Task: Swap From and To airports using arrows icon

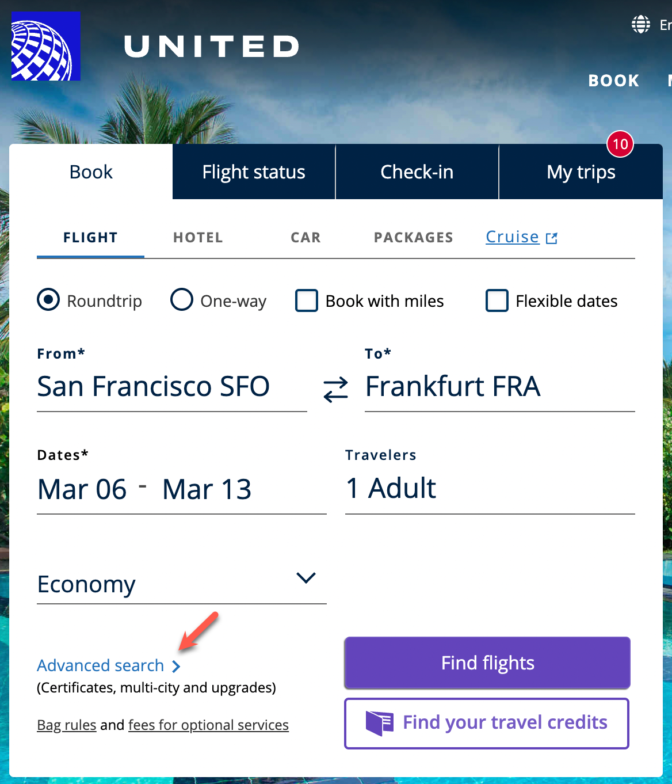Action: (x=335, y=389)
